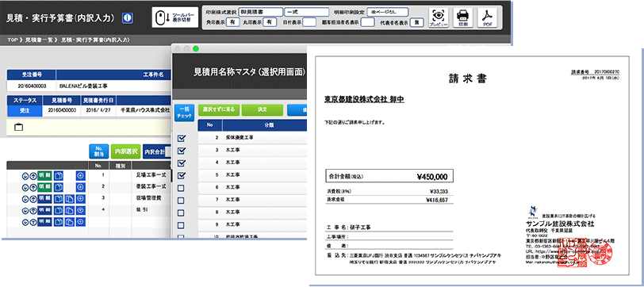
Task: Click the paste icon on row 3 (現場管理費)
Action: [x=69, y=199]
